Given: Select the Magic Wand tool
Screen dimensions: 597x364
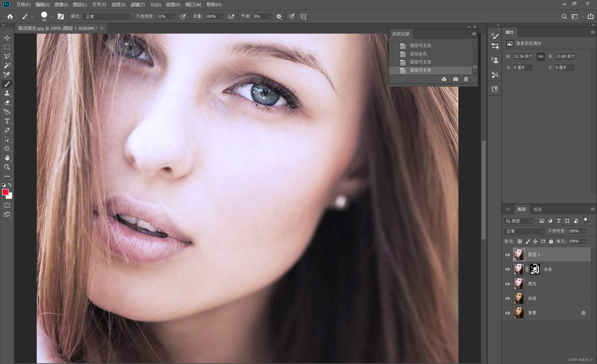Looking at the screenshot, I should (7, 65).
